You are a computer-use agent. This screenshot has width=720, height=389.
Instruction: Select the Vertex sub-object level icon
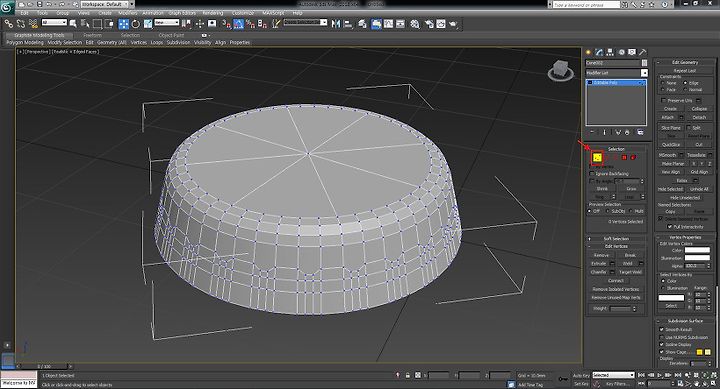(x=597, y=158)
